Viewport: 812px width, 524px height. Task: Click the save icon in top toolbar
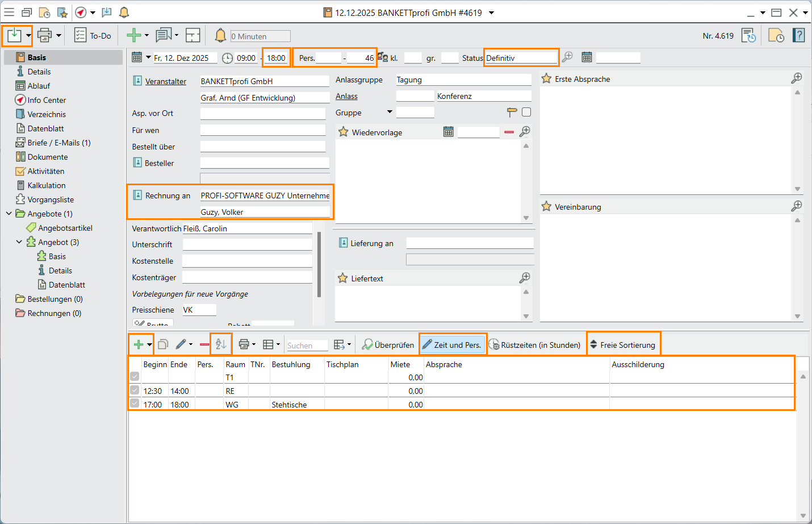[14, 36]
